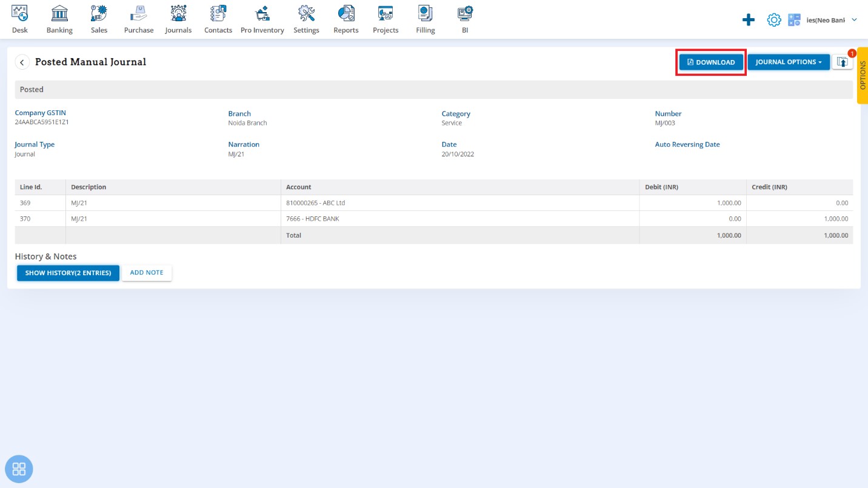Select the journal number MJ/003
Image resolution: width=868 pixels, height=488 pixels.
665,123
